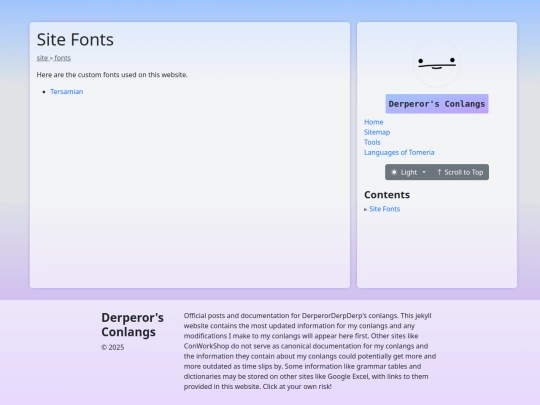
Task: Click the © 2025 footer text
Action: (112, 347)
